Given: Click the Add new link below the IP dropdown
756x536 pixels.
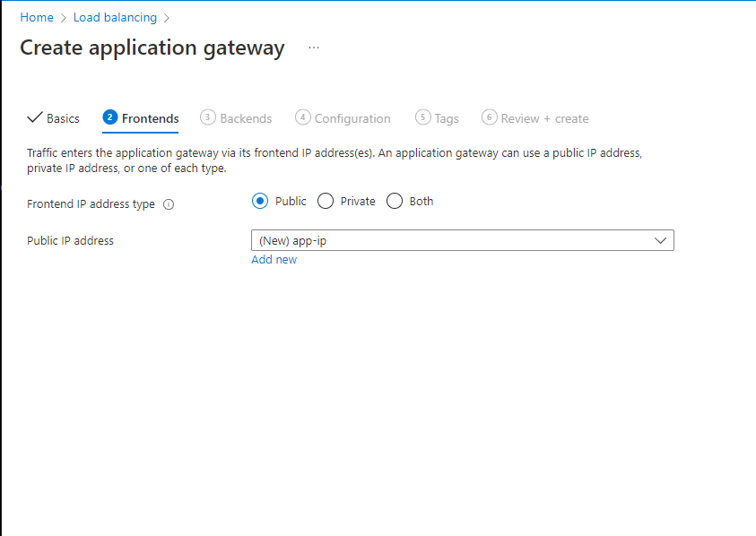Looking at the screenshot, I should click(x=274, y=259).
